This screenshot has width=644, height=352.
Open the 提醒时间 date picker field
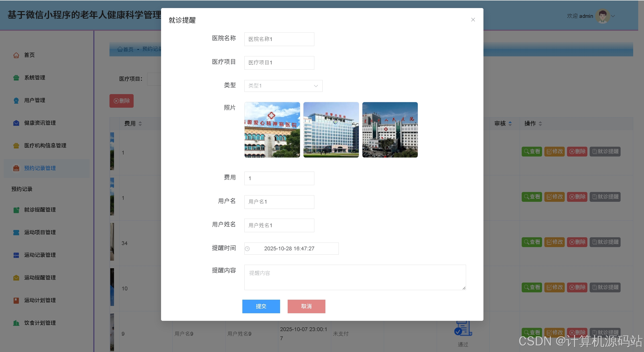[x=291, y=249]
